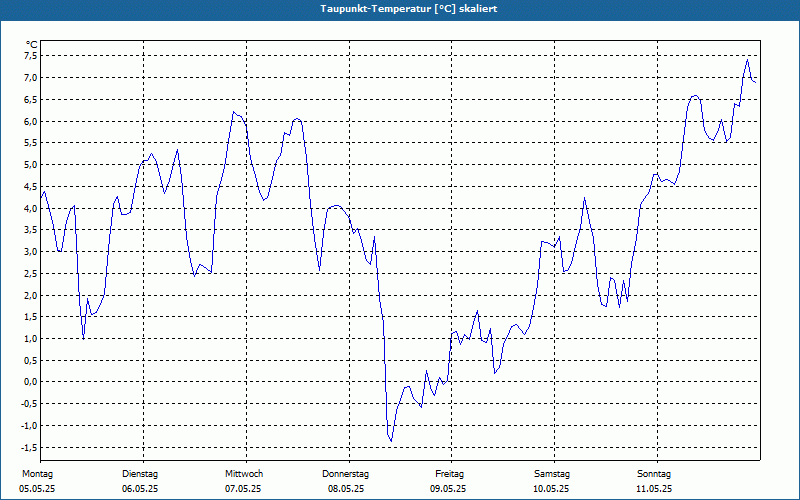Click the 5,0 y-axis value
This screenshot has height=500, width=800.
[31, 165]
